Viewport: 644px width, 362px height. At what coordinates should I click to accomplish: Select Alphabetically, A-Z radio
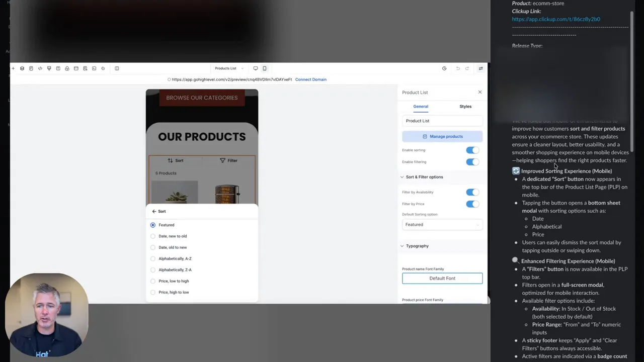[153, 258]
